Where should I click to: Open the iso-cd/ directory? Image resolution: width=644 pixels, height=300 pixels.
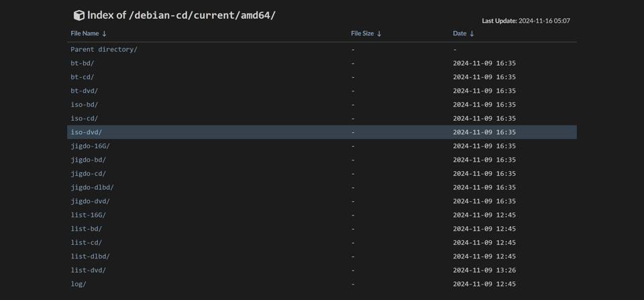[84, 119]
